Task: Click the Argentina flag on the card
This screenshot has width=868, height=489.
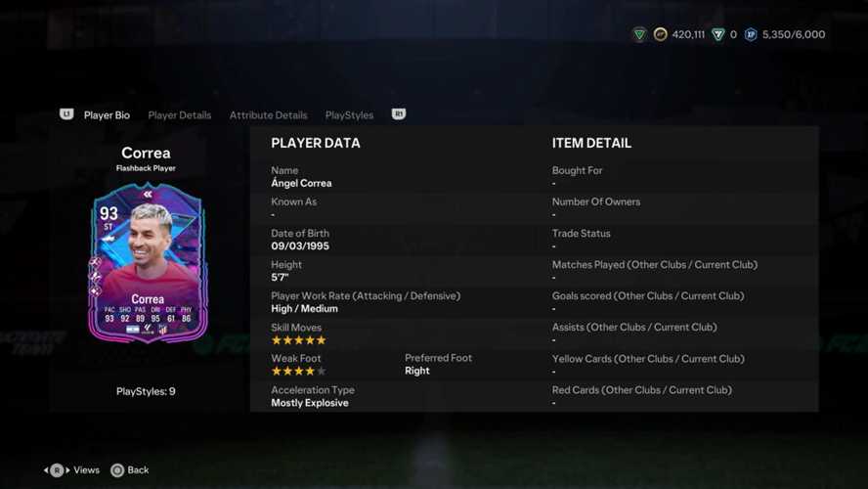Action: click(133, 329)
